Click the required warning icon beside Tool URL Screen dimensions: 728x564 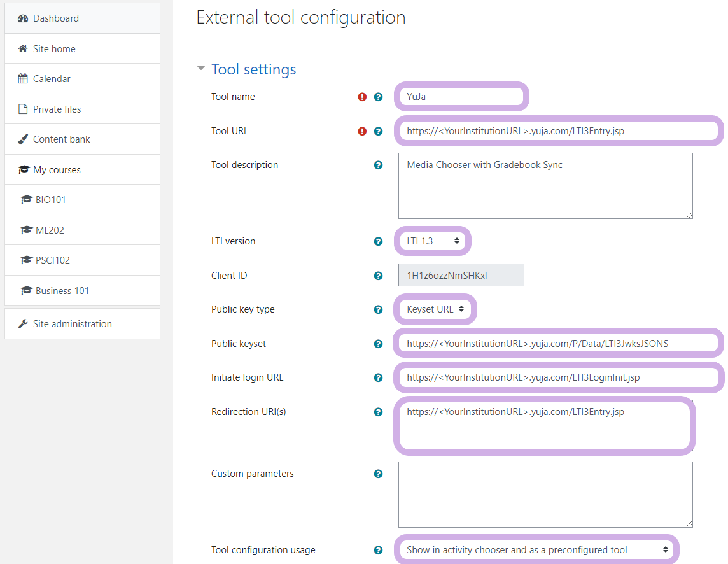pos(362,131)
